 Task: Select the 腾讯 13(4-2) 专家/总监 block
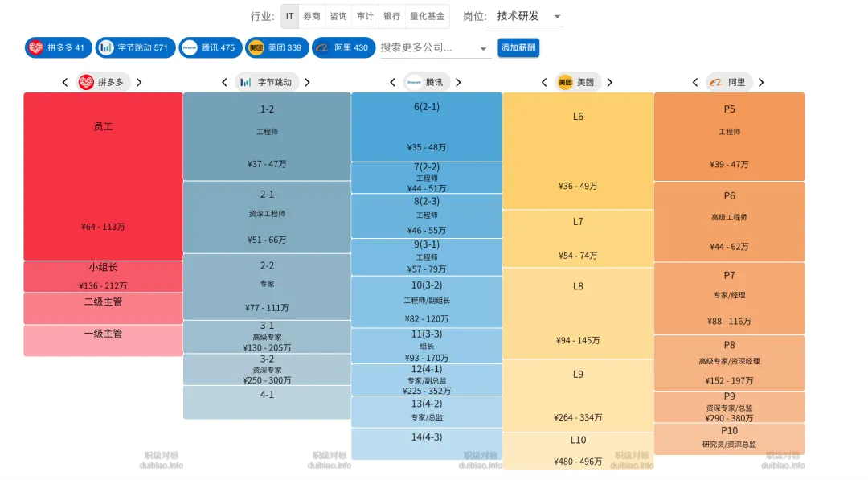pos(426,412)
